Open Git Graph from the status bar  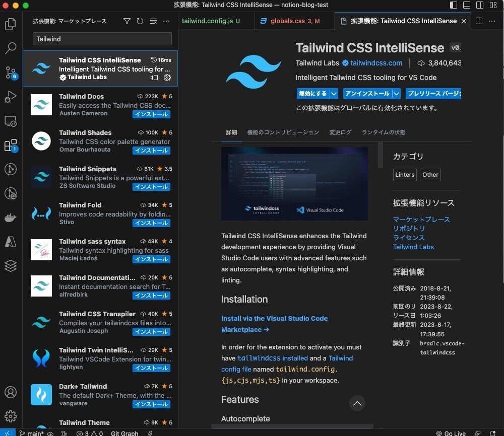pyautogui.click(x=124, y=432)
